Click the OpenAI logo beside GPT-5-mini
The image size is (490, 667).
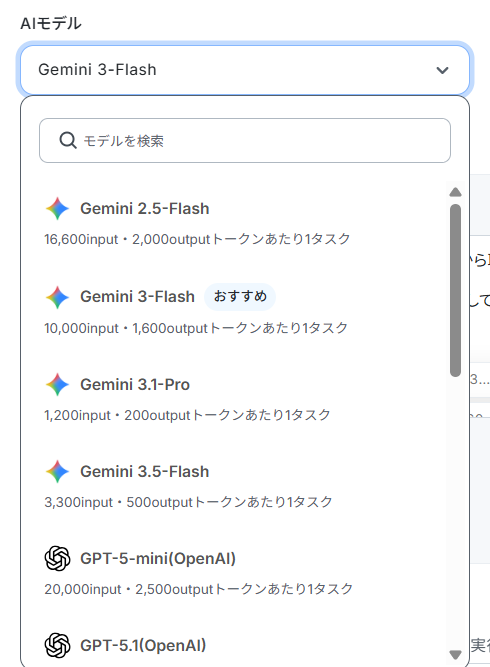57,558
